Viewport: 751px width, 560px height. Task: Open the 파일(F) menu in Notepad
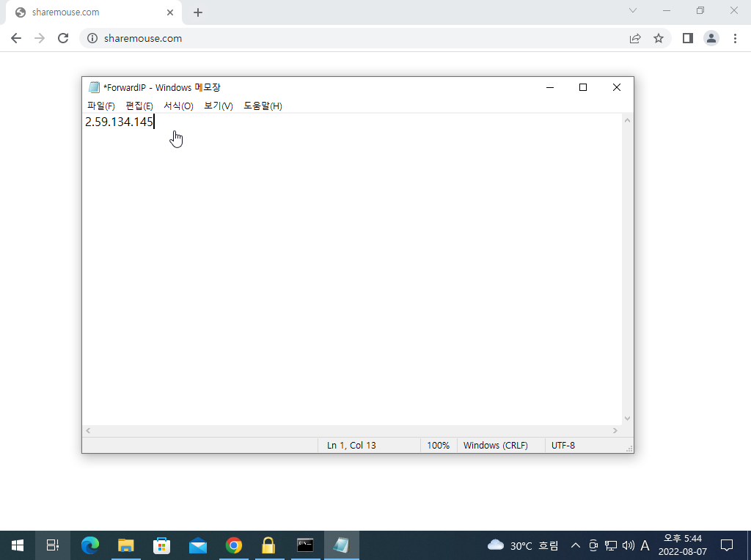click(x=100, y=106)
